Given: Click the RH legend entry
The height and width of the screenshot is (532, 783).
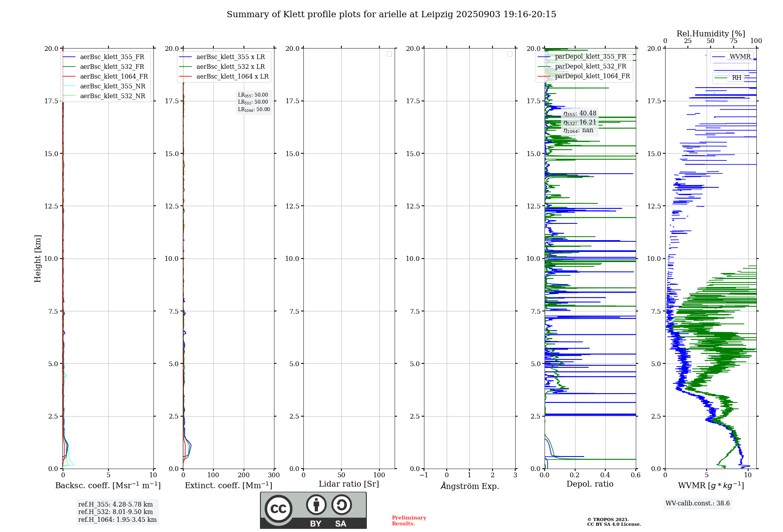Looking at the screenshot, I should (736, 78).
